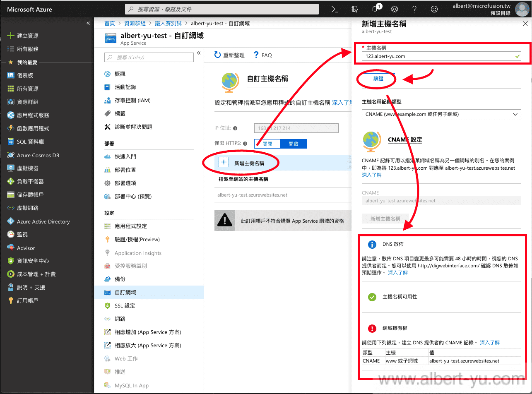Screen dimensions: 532x394
Task: Open 函數應用程式 in sidebar
Action: pos(33,128)
